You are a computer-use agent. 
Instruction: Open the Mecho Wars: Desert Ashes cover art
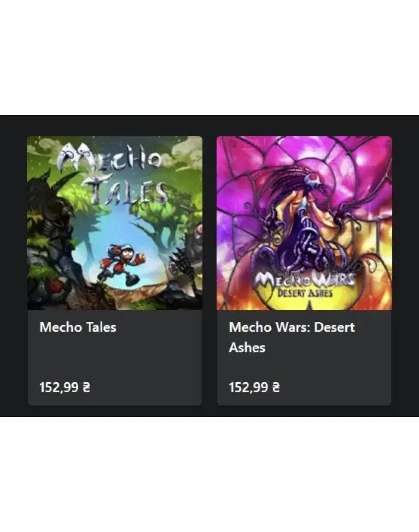pos(304,223)
